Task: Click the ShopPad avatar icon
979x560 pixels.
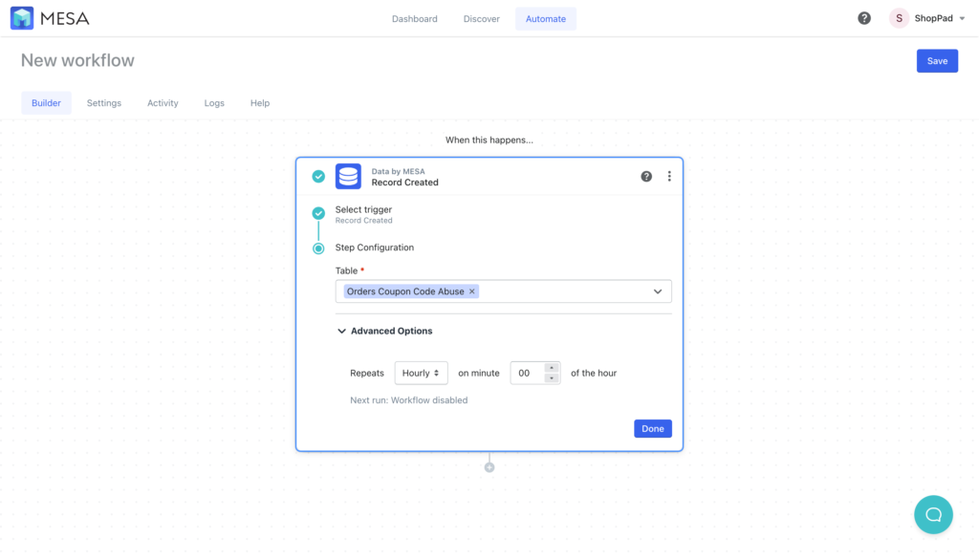Action: pyautogui.click(x=897, y=17)
